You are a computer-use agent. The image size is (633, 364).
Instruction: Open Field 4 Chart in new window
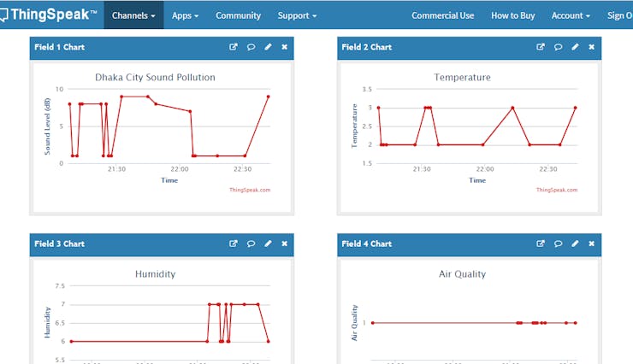[x=541, y=244]
